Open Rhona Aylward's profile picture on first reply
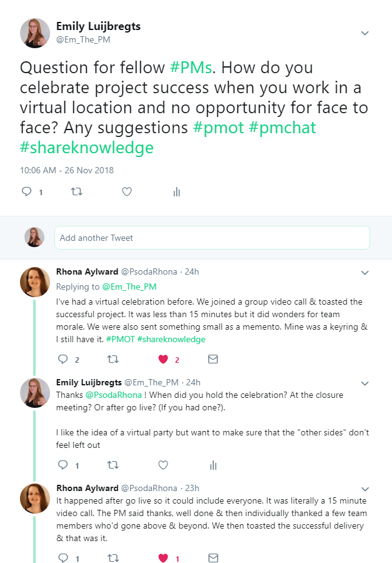 [x=35, y=282]
